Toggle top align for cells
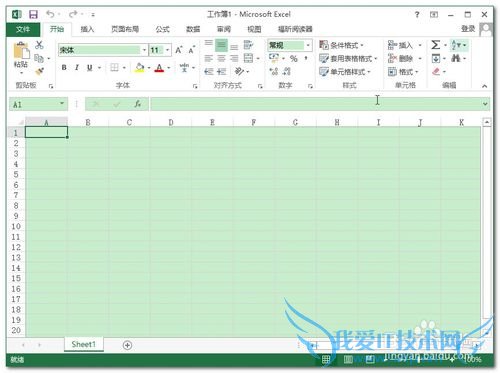Screen dimensions: 500x373 coord(209,45)
